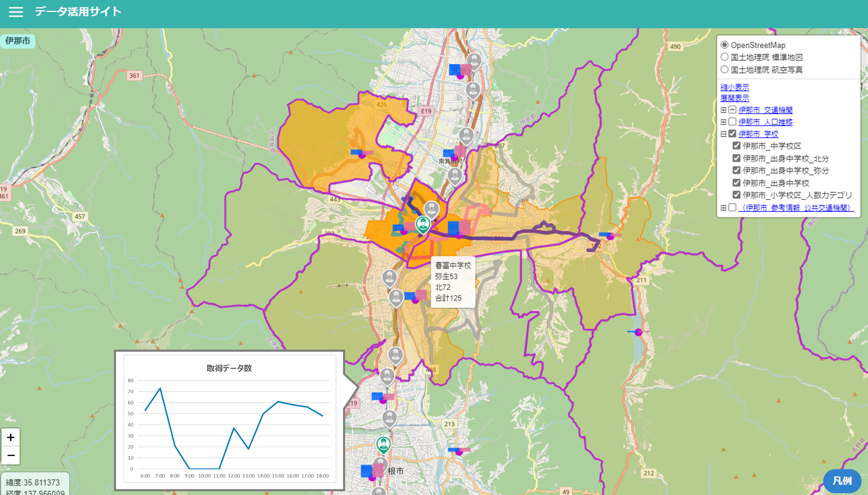Expand the 伊那市_交通機関 tree node
Screen dimensions: 868x495
point(723,110)
